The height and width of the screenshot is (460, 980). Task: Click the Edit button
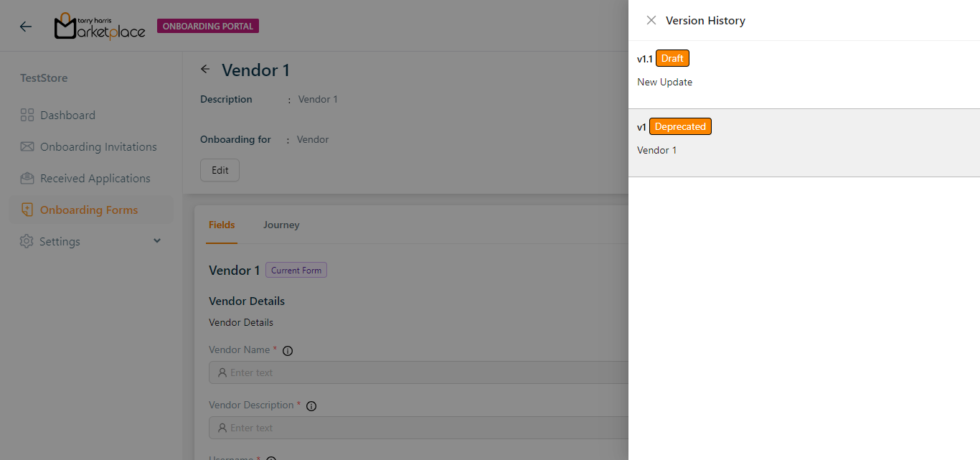coord(220,170)
